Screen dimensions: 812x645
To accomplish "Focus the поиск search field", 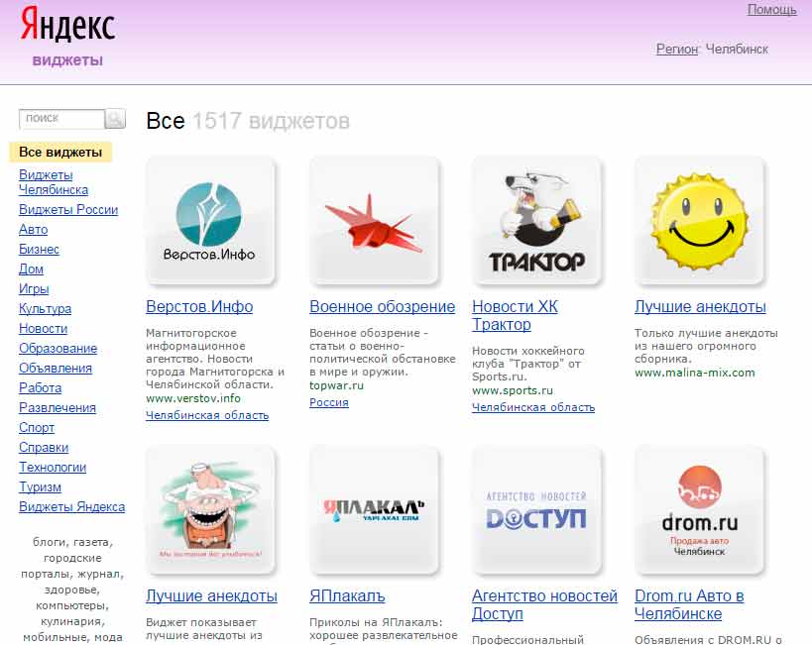I will tap(62, 119).
